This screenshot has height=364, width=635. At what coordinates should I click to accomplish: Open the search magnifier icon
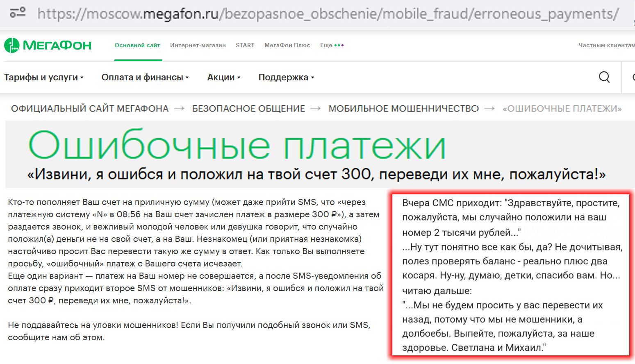click(604, 77)
